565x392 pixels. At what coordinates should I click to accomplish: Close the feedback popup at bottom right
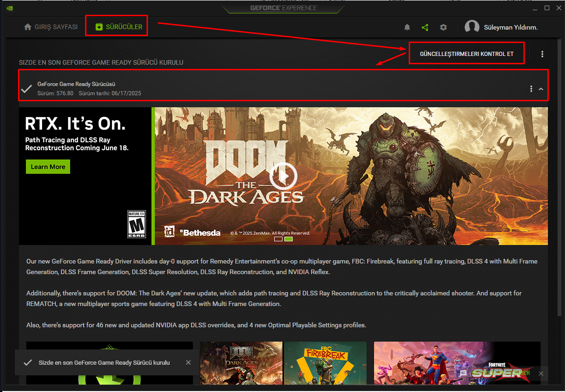point(541,373)
